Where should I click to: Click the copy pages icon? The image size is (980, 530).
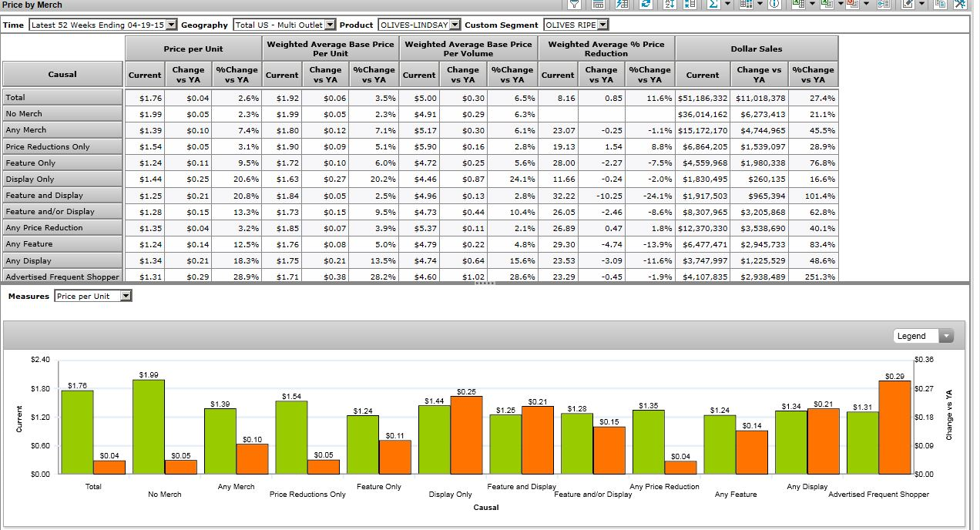tap(940, 5)
